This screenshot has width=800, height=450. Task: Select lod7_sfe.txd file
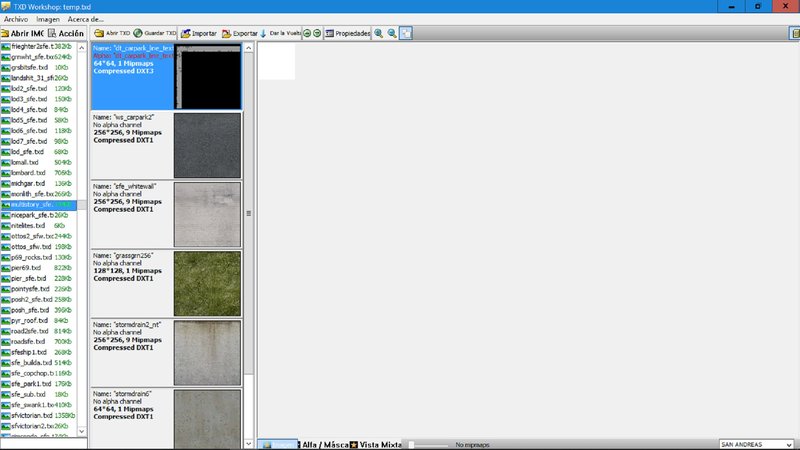tap(39, 141)
